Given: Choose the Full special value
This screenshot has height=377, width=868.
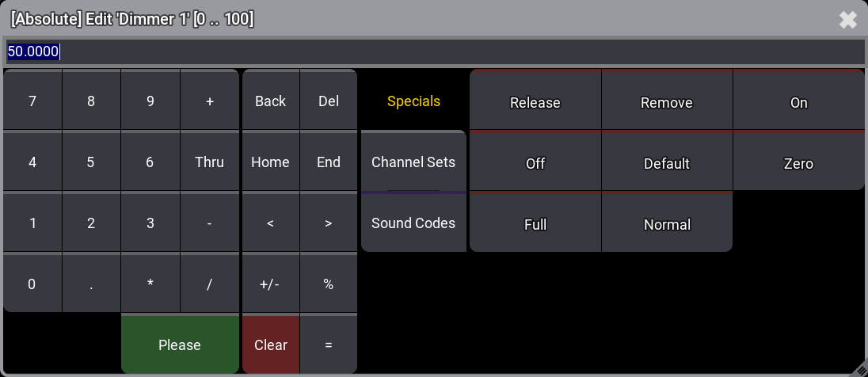Looking at the screenshot, I should coord(535,224).
